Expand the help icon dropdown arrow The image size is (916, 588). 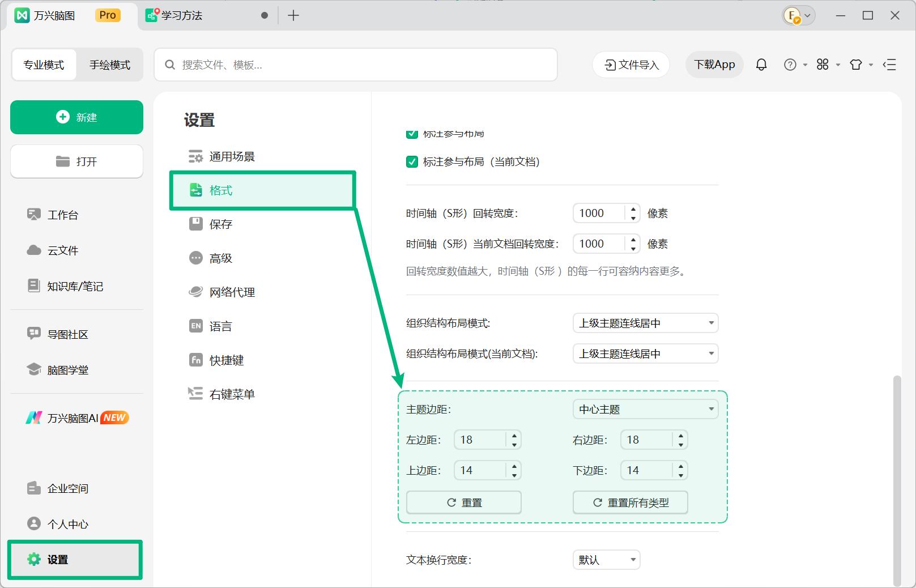pos(805,65)
